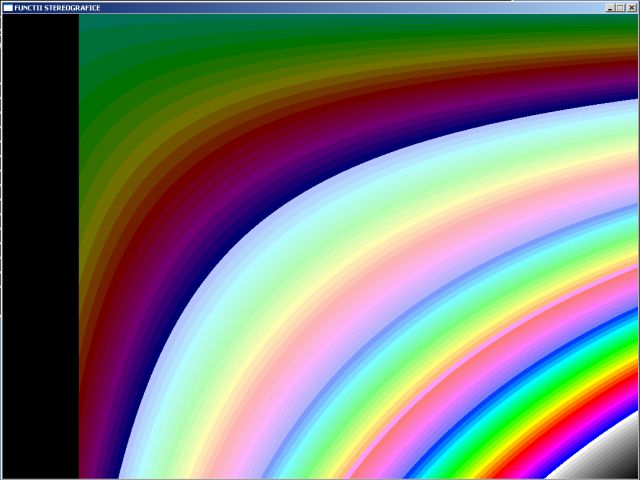Click the FUNCTII STEREOGRAFICE title text
This screenshot has width=640, height=480.
coord(57,8)
